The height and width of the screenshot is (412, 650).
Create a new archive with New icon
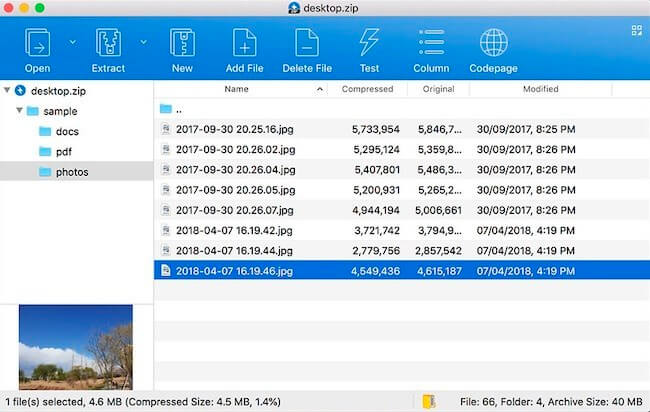[182, 43]
